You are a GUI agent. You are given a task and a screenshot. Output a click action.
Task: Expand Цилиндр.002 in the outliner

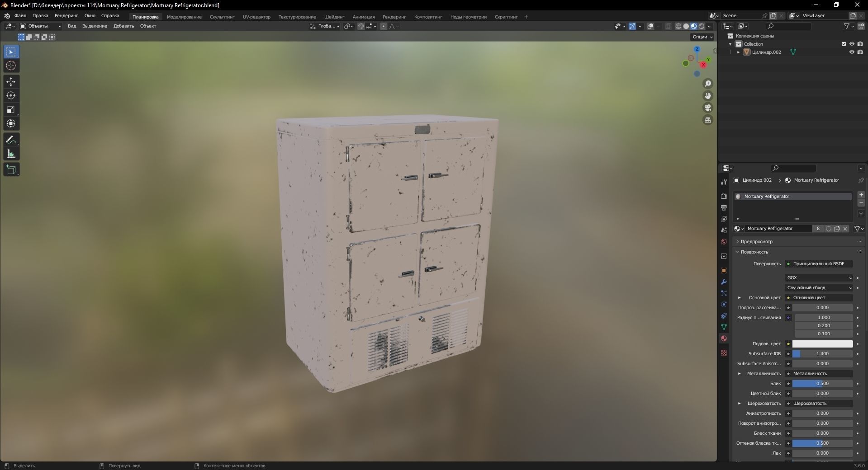coord(739,52)
